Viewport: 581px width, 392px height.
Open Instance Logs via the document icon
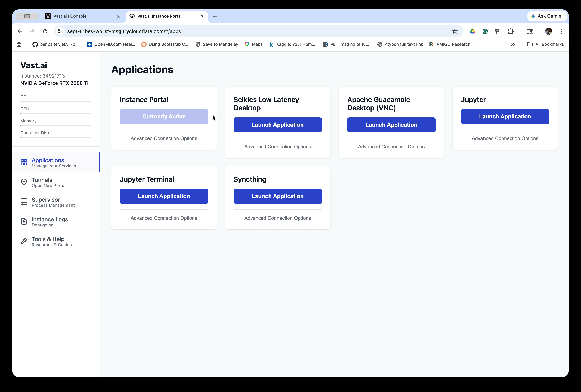click(x=24, y=222)
